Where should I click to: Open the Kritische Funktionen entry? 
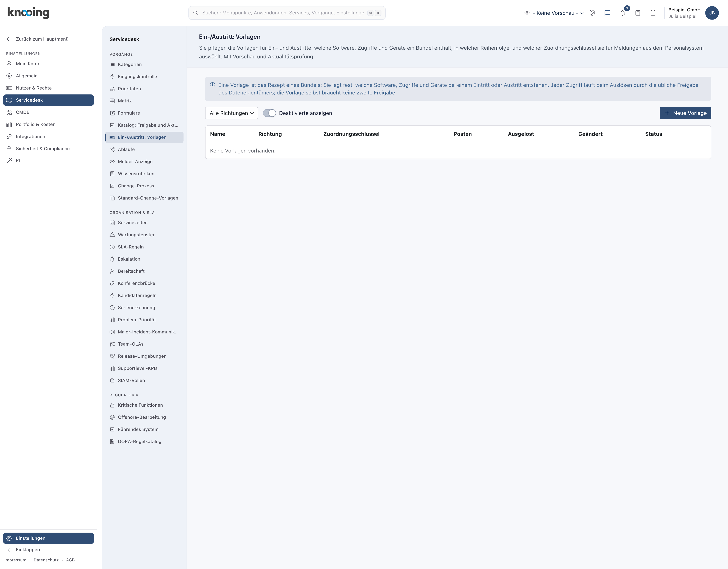click(x=144, y=405)
